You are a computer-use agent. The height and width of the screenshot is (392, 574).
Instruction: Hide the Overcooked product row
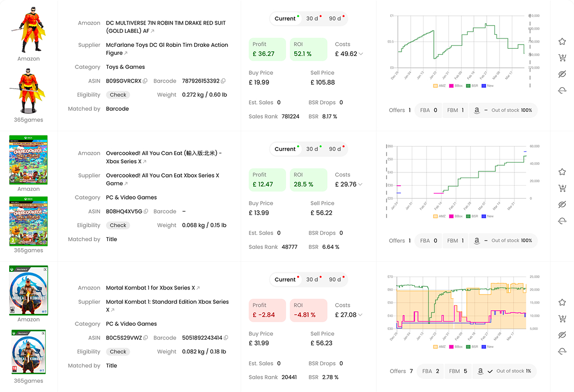pyautogui.click(x=562, y=204)
